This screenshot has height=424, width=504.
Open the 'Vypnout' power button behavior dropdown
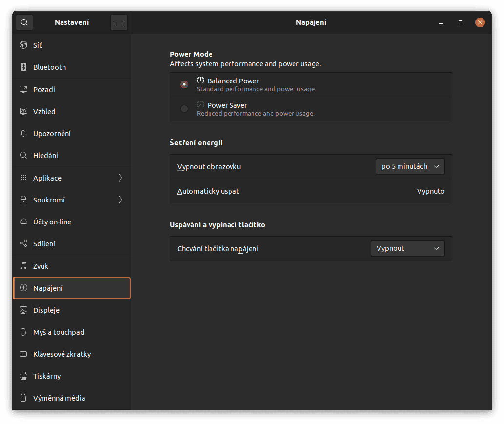pyautogui.click(x=407, y=248)
